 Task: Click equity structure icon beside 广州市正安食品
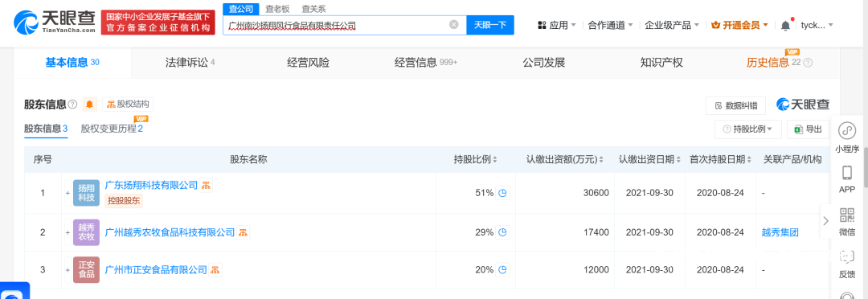tap(215, 269)
